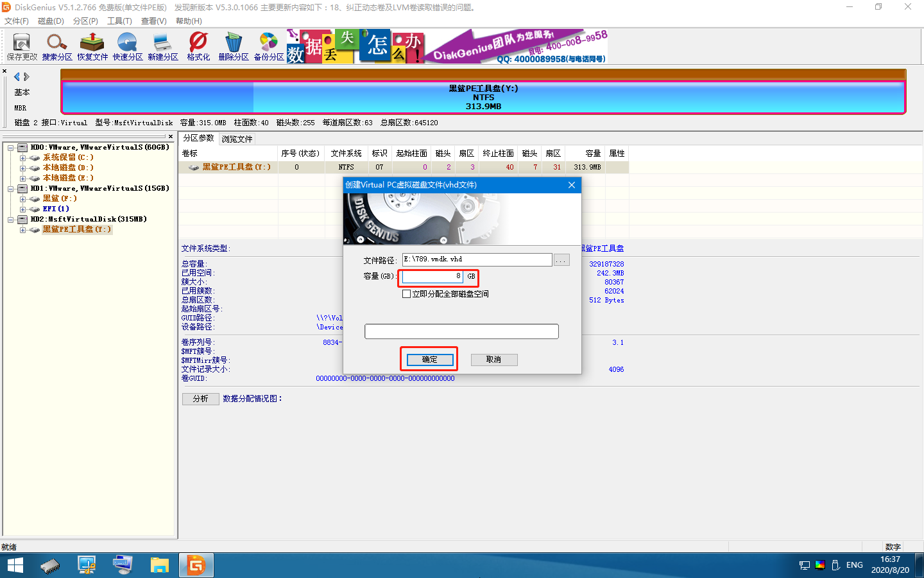This screenshot has width=924, height=578.
Task: Launch Recover Files (恢复文件) tool
Action: pos(92,47)
